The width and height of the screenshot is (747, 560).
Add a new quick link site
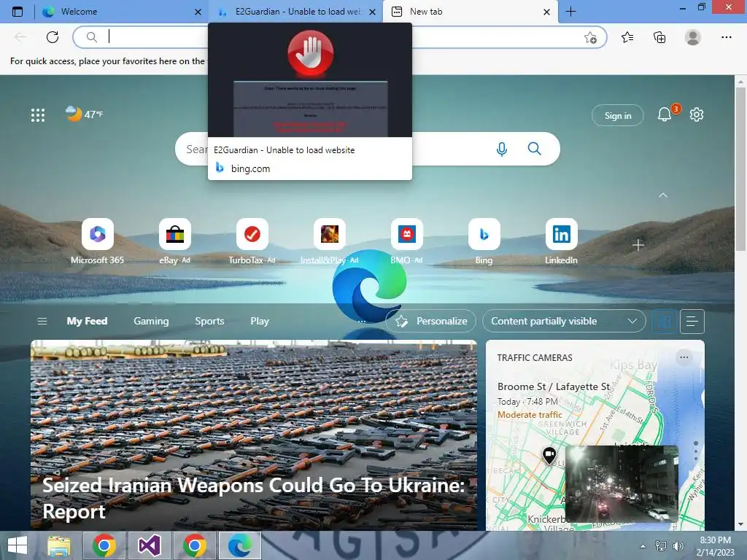[638, 245]
